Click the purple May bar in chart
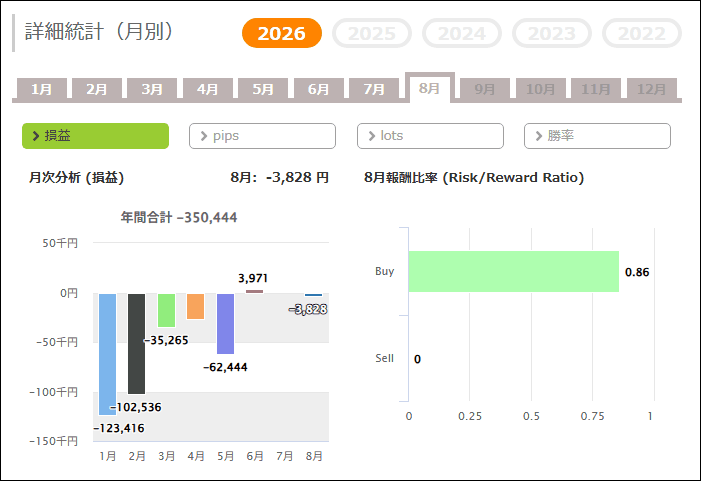This screenshot has height=481, width=701. coord(225,324)
